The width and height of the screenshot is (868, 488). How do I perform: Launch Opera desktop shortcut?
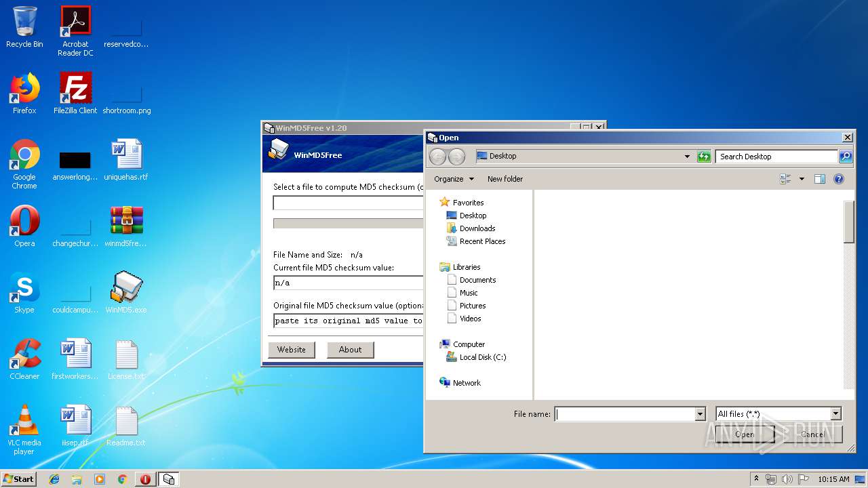(24, 226)
